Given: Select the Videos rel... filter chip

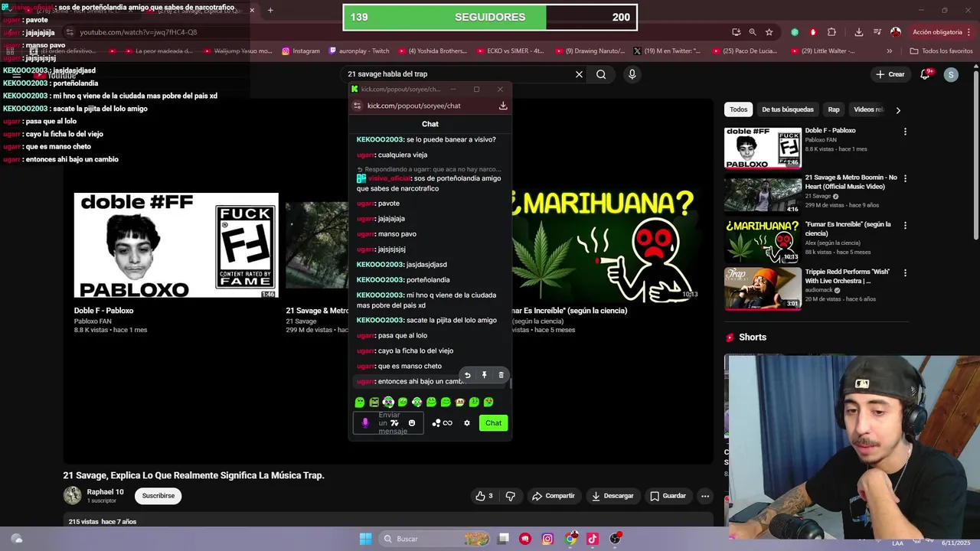Looking at the screenshot, I should [868, 109].
